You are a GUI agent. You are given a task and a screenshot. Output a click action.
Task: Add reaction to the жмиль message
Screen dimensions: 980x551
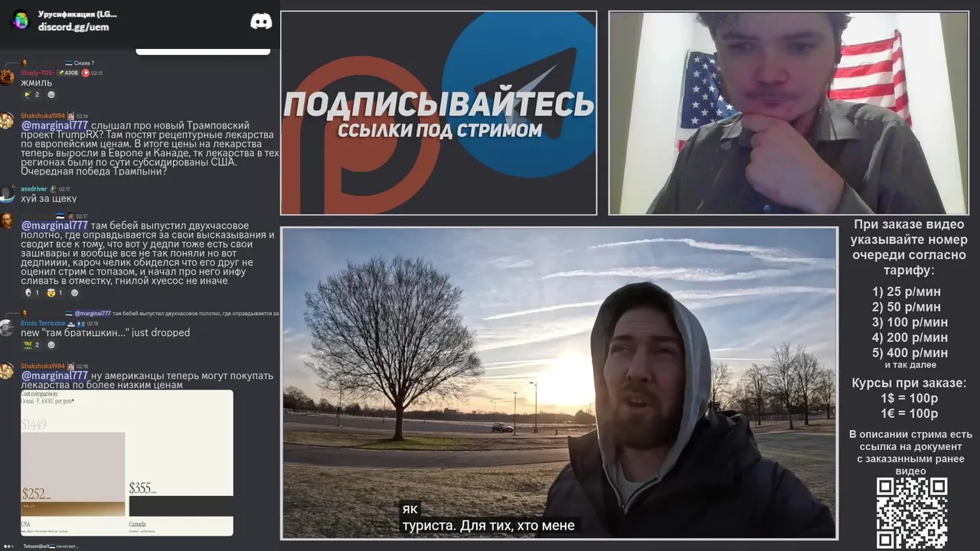51,95
